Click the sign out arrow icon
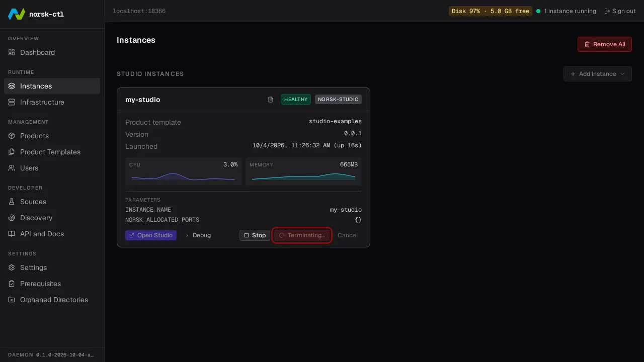Screen dimensions: 644x362 [607, 11]
